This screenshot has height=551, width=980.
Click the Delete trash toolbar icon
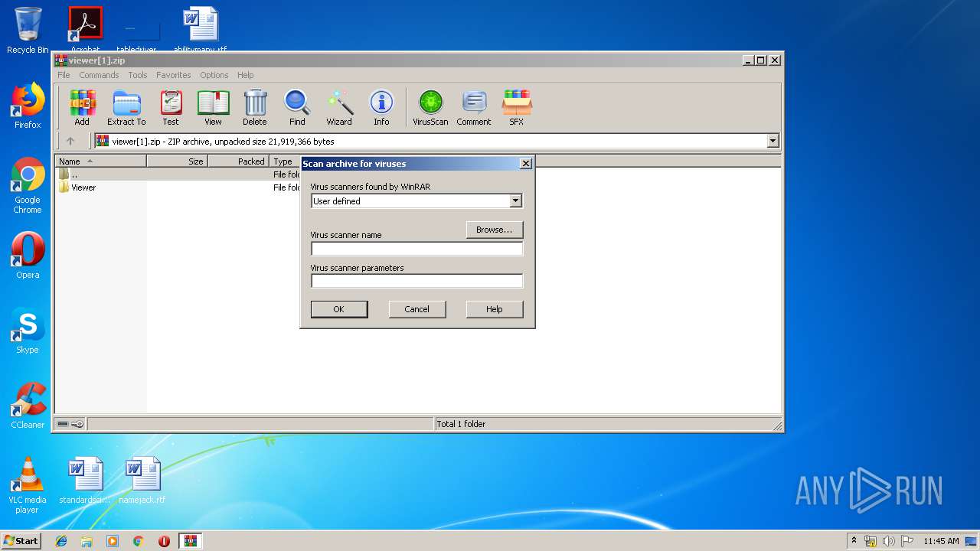(x=255, y=107)
